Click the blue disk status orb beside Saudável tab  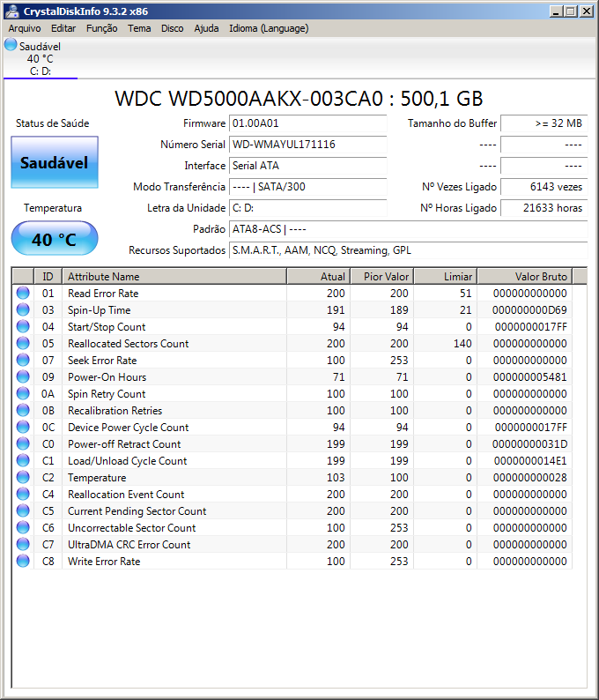(11, 45)
